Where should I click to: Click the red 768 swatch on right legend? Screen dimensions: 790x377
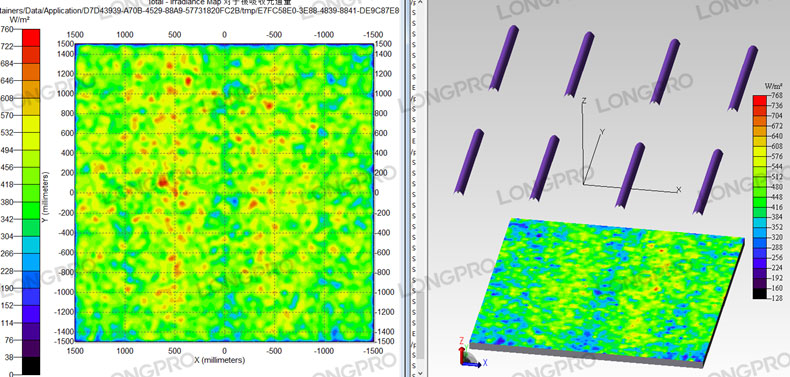(x=760, y=100)
